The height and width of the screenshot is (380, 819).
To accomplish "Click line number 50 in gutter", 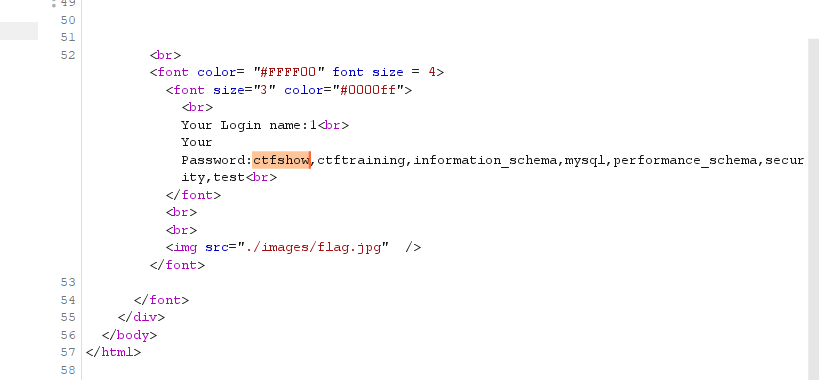I will 68,20.
